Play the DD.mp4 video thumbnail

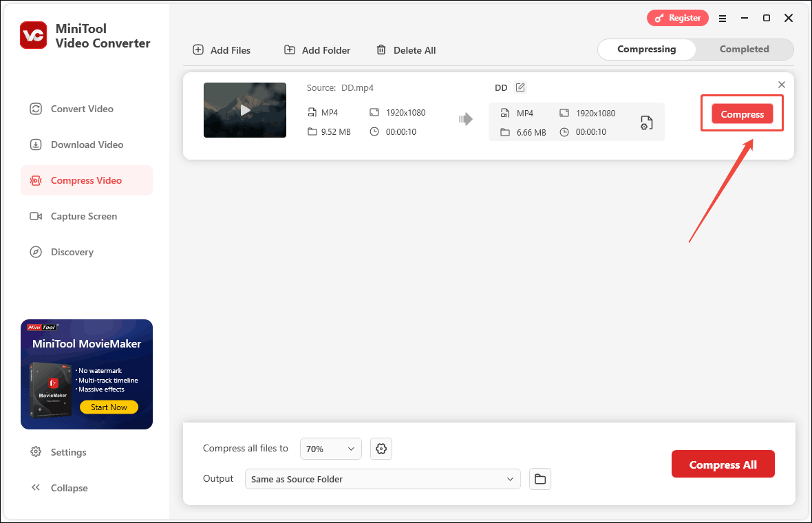click(245, 110)
